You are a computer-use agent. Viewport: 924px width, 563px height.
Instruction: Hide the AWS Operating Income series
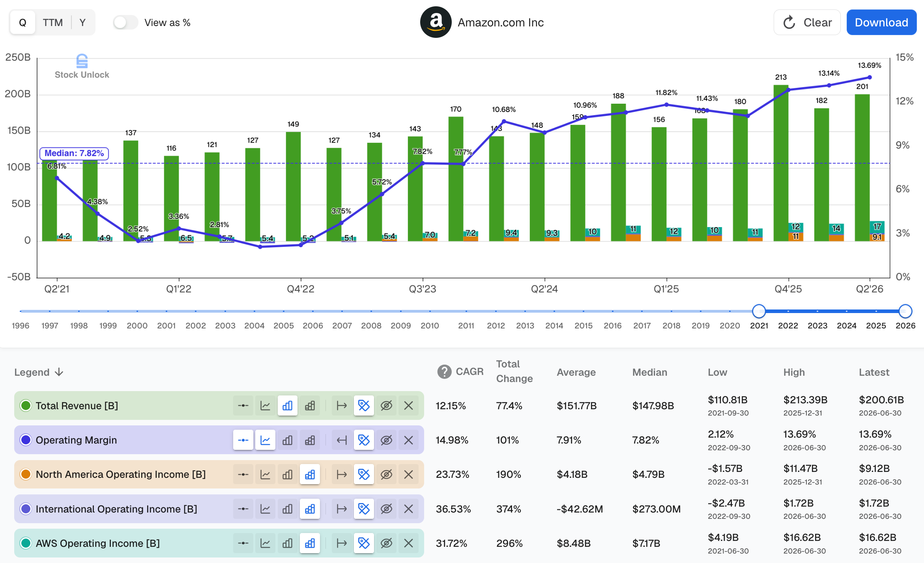point(386,543)
